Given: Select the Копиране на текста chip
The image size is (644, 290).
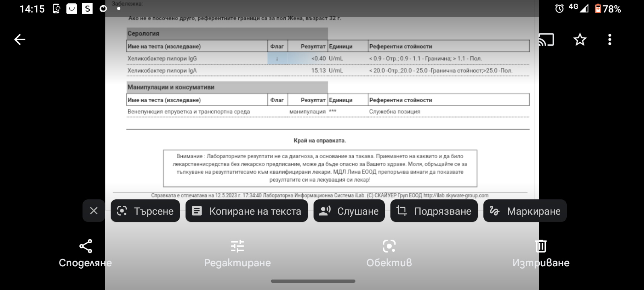Looking at the screenshot, I should pyautogui.click(x=246, y=211).
